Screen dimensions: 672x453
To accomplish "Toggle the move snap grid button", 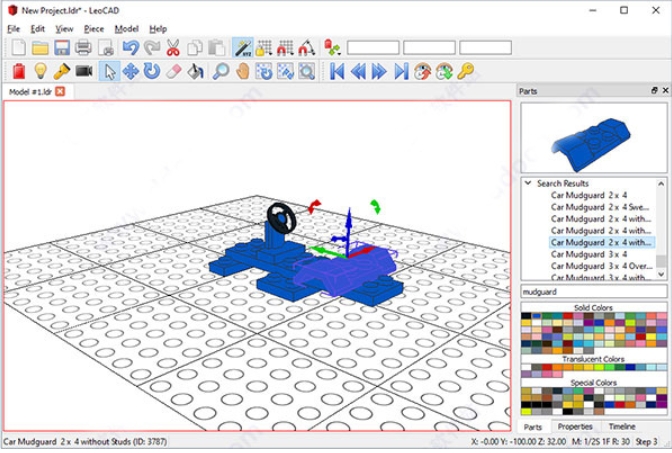I will (x=264, y=48).
